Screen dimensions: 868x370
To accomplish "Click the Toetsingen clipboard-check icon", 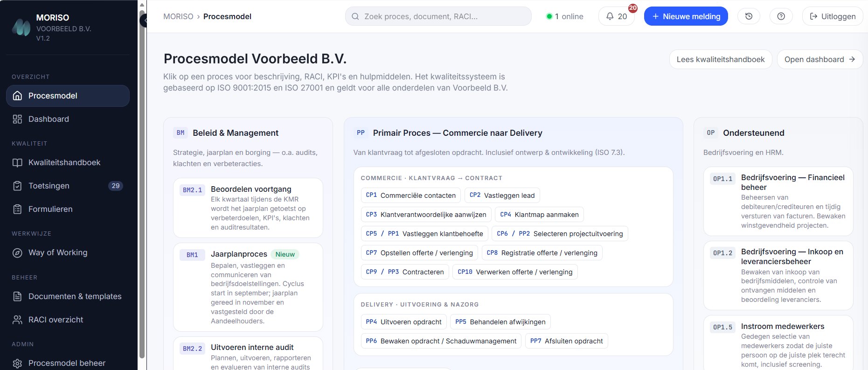I will (x=17, y=186).
